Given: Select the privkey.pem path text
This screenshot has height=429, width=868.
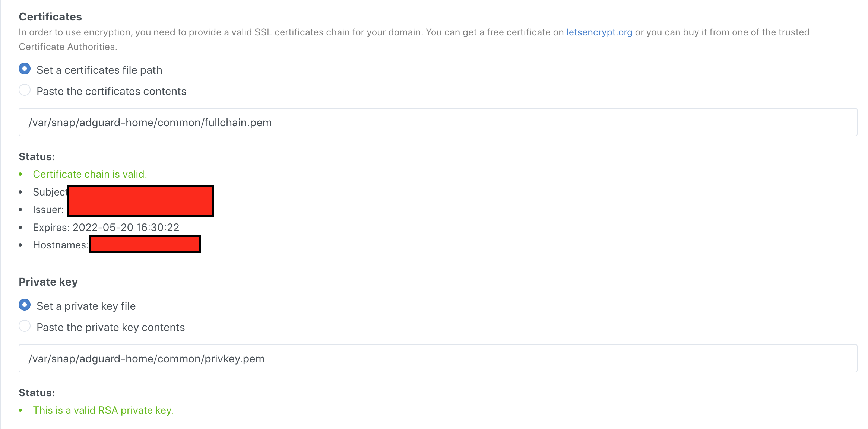Looking at the screenshot, I should 147,359.
